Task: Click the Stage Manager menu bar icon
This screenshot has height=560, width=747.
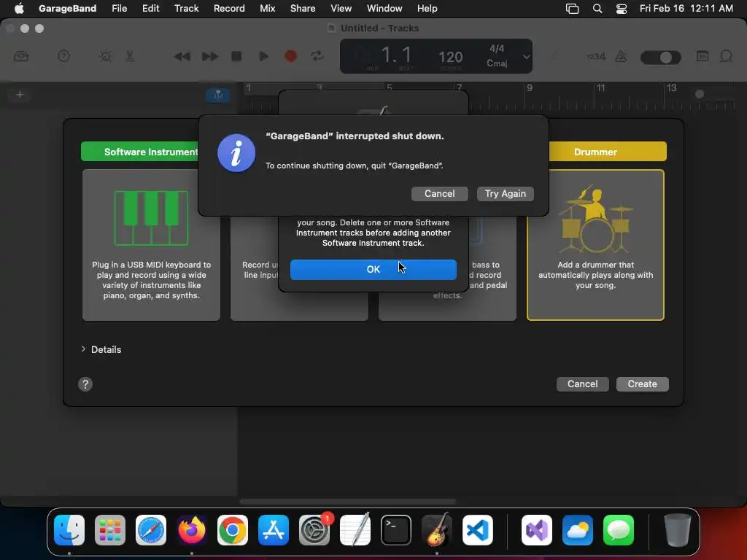Action: click(x=572, y=8)
